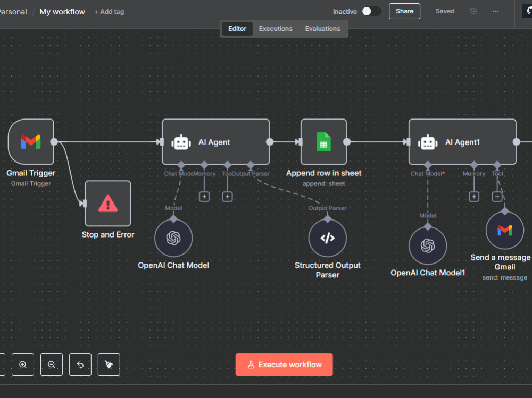Reset the canvas zoom
The height and width of the screenshot is (398, 532).
[80, 365]
